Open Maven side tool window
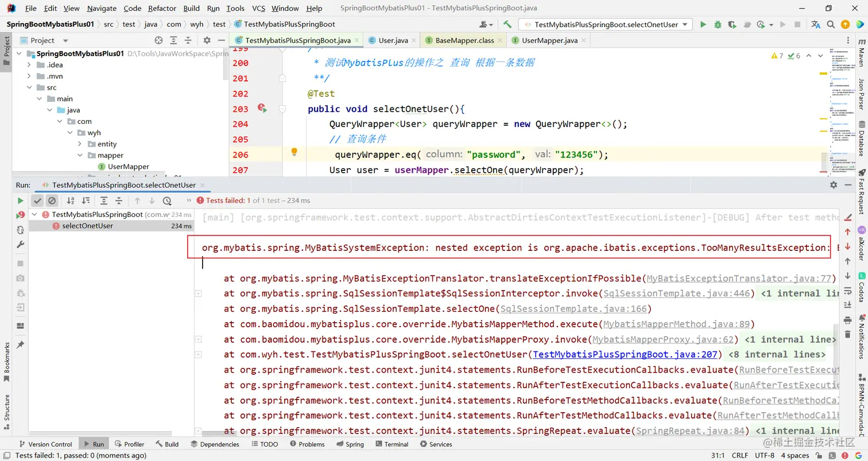This screenshot has width=868, height=461. (x=861, y=53)
